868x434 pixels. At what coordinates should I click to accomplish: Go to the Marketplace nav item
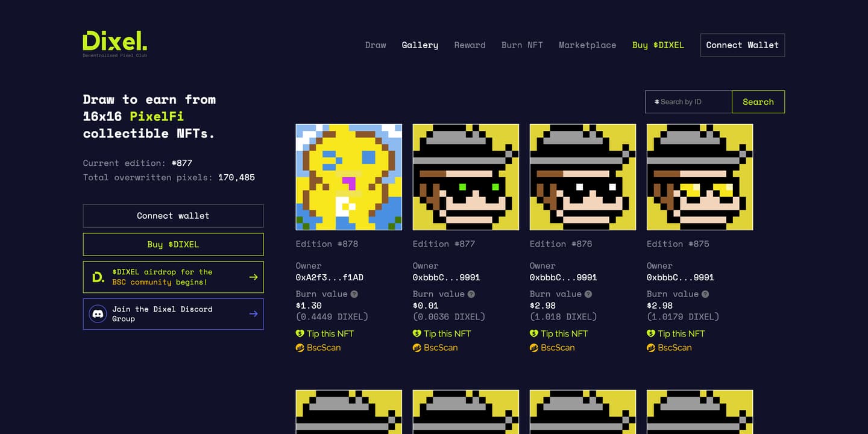(588, 45)
